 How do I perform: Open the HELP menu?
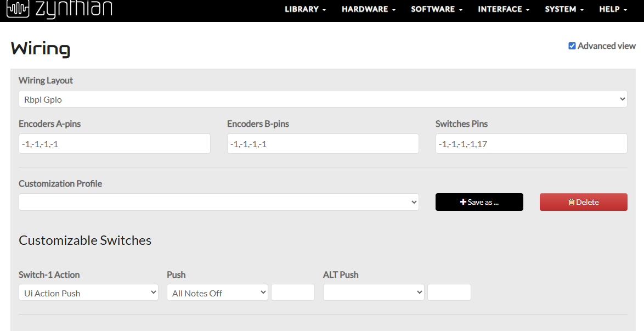612,9
